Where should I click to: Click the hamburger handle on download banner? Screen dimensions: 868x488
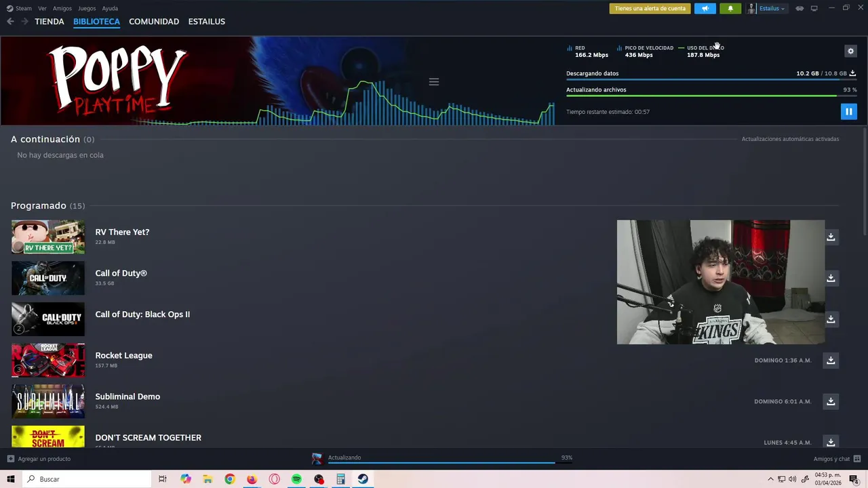pyautogui.click(x=434, y=81)
